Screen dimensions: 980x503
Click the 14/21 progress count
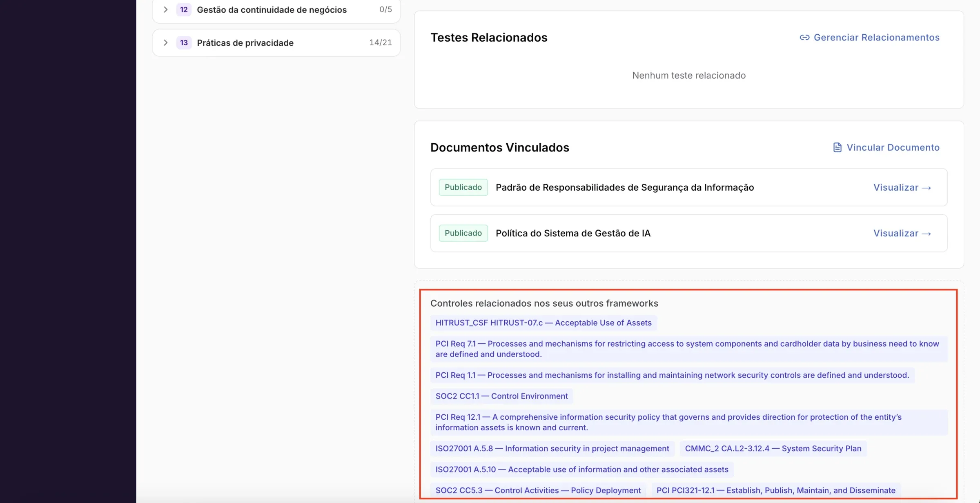(x=380, y=42)
